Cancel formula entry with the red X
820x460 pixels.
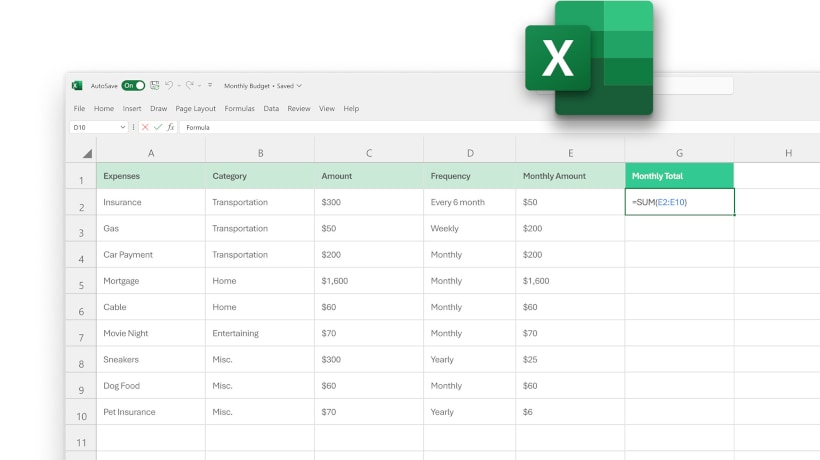tap(145, 127)
